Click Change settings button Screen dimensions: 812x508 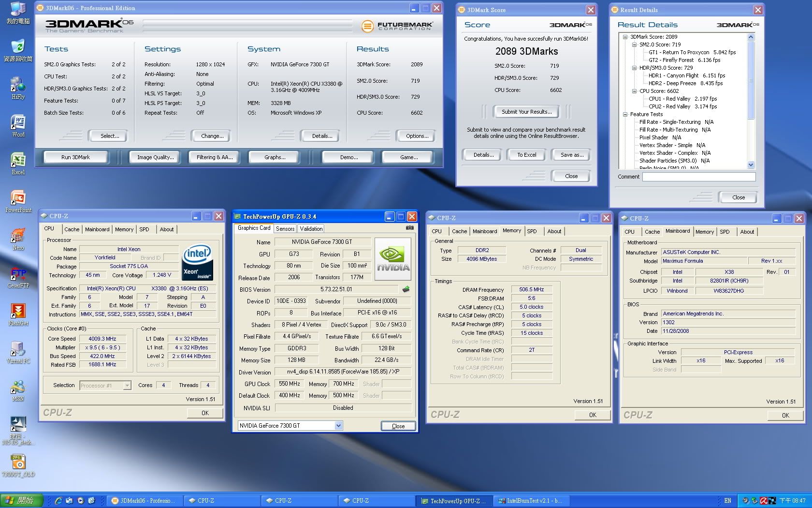point(212,136)
